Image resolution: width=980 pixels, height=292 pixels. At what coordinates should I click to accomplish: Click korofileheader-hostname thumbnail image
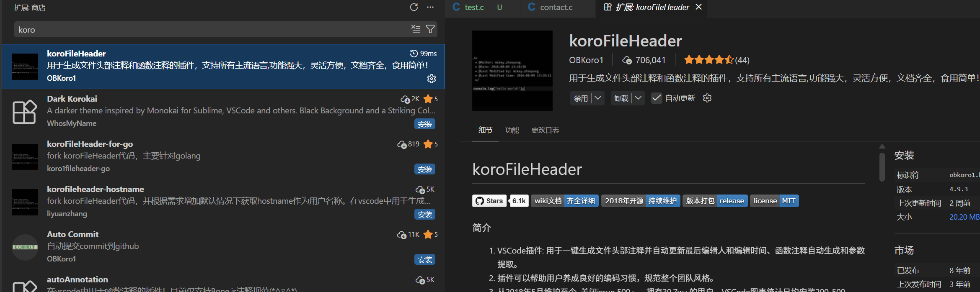[25, 202]
